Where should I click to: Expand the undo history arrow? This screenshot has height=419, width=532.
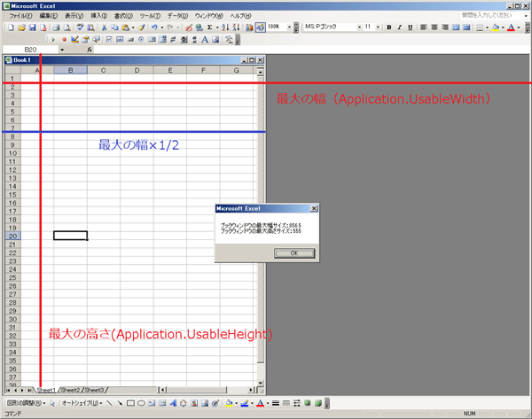click(162, 27)
